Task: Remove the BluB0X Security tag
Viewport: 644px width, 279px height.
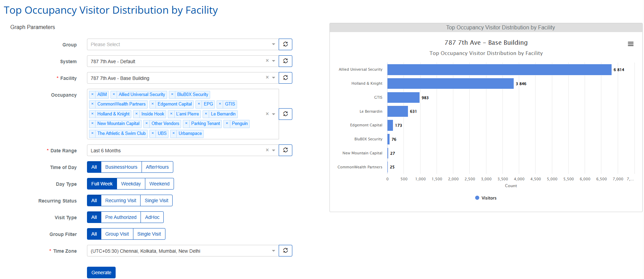Action: [172, 95]
